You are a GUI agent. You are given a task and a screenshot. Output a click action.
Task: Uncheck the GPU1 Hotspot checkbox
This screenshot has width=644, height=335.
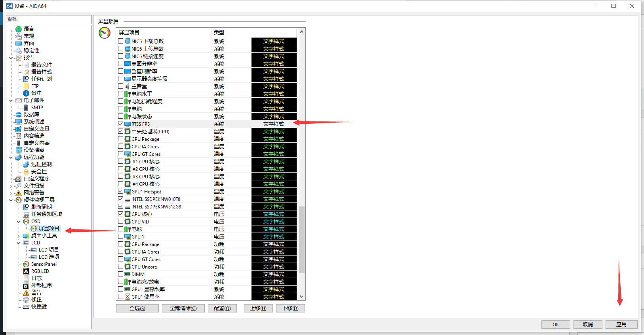(121, 191)
